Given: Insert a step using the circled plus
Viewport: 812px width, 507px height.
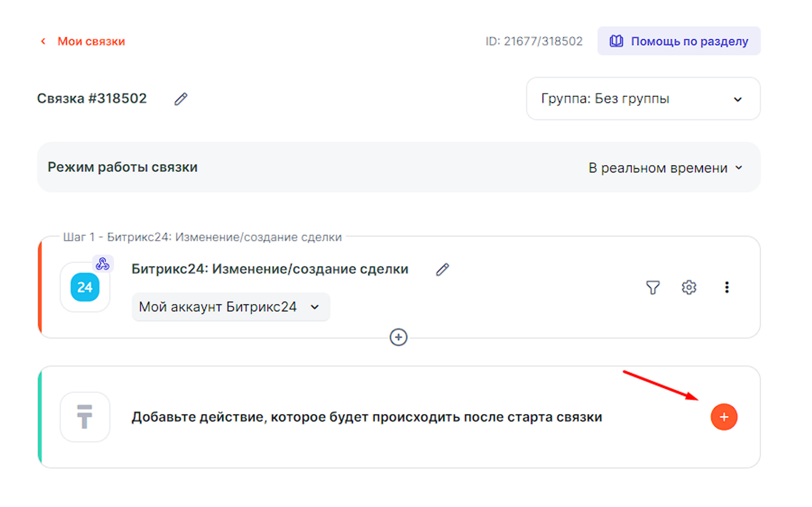Looking at the screenshot, I should tap(398, 337).
